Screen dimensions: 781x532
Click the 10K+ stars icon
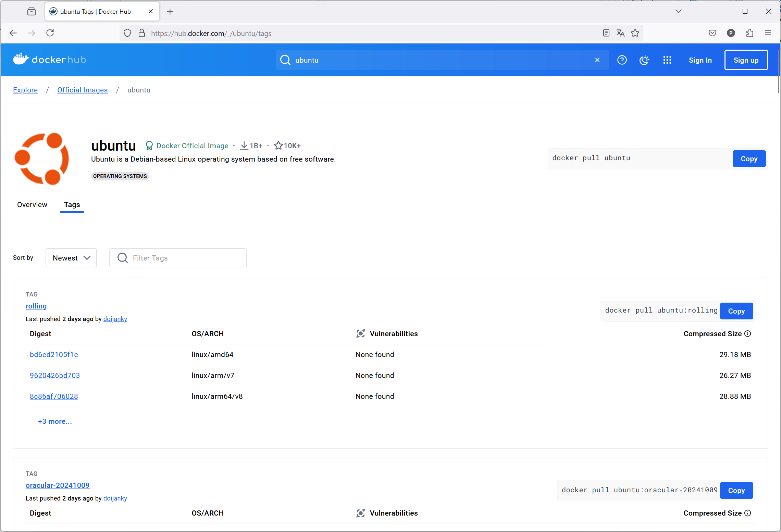pos(278,145)
